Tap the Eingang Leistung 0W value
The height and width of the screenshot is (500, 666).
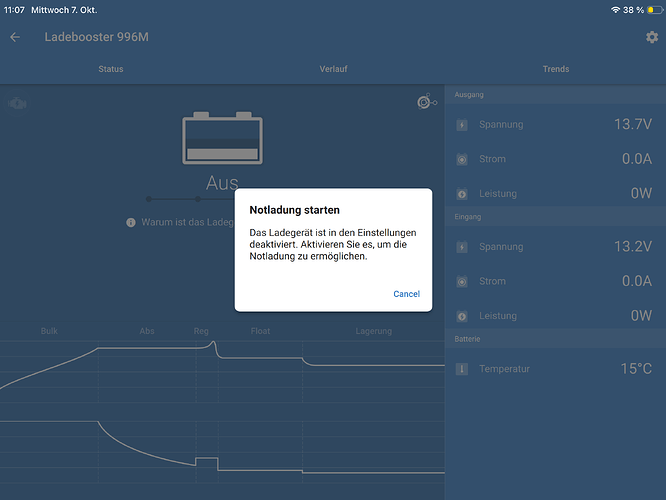point(641,316)
